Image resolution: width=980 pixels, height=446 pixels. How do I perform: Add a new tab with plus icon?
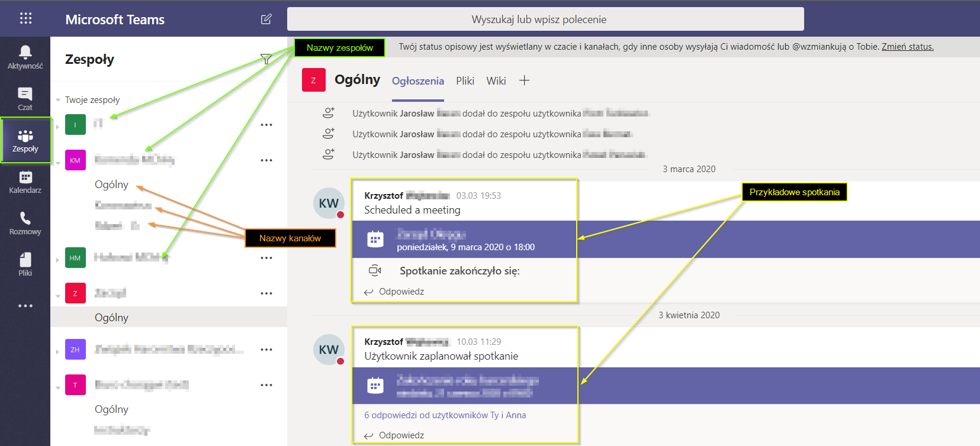pyautogui.click(x=524, y=80)
